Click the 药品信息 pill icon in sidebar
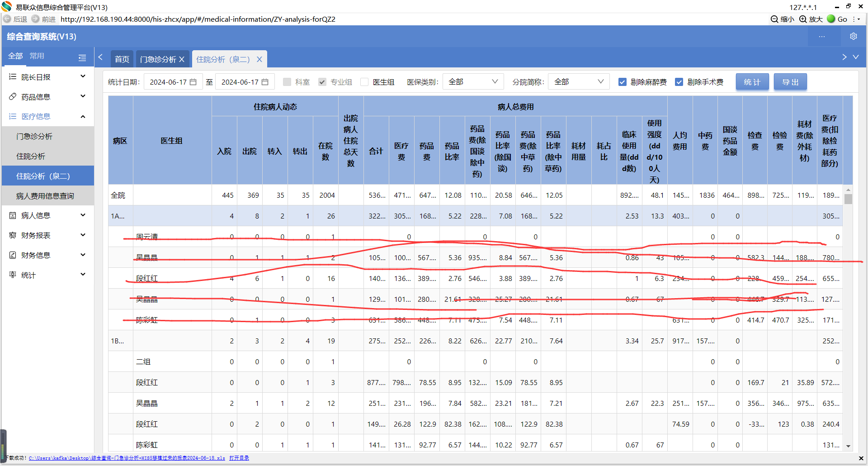The image size is (868, 466). coord(13,96)
